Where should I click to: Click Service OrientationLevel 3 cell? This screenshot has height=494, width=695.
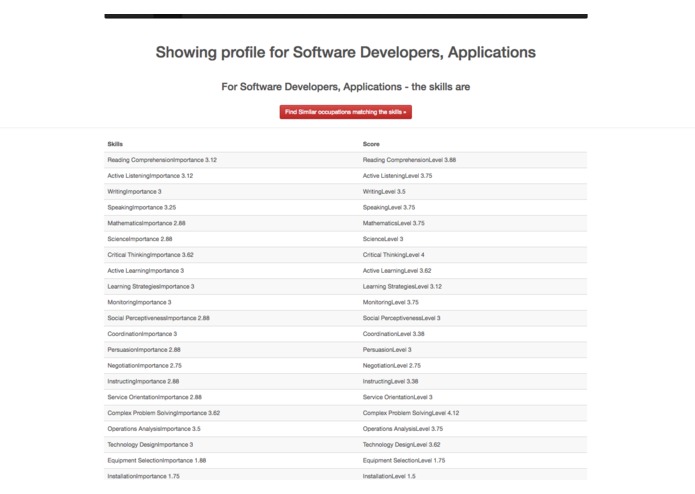pyautogui.click(x=398, y=397)
